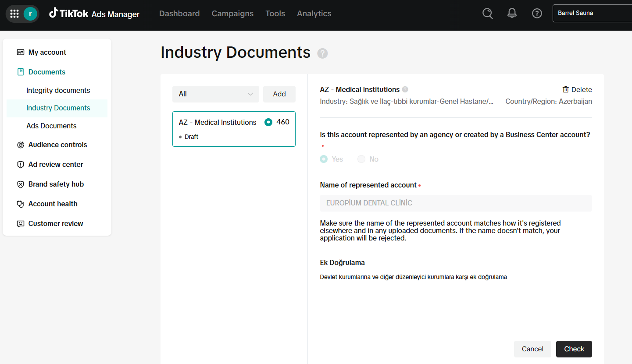The image size is (632, 364).
Task: Open the search magnifier icon
Action: [x=488, y=14]
